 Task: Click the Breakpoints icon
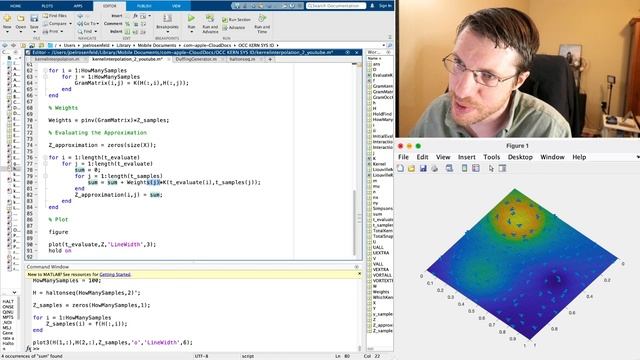coord(167,18)
